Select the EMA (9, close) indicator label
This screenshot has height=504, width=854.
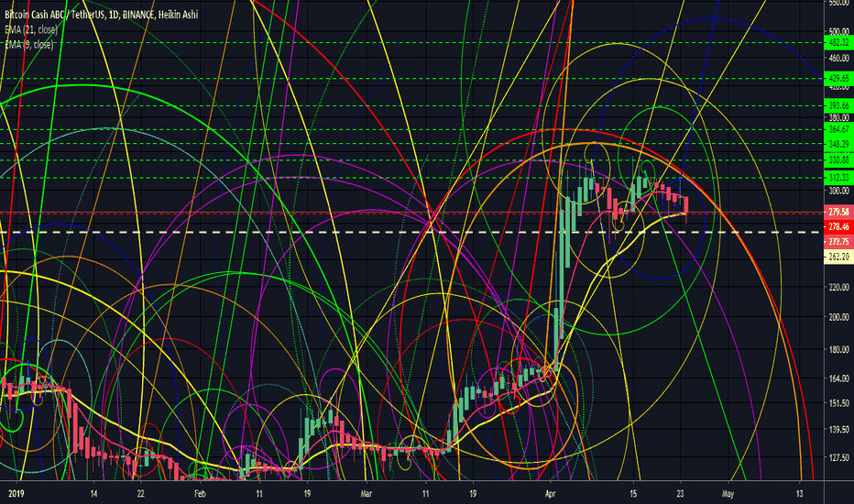[29, 45]
